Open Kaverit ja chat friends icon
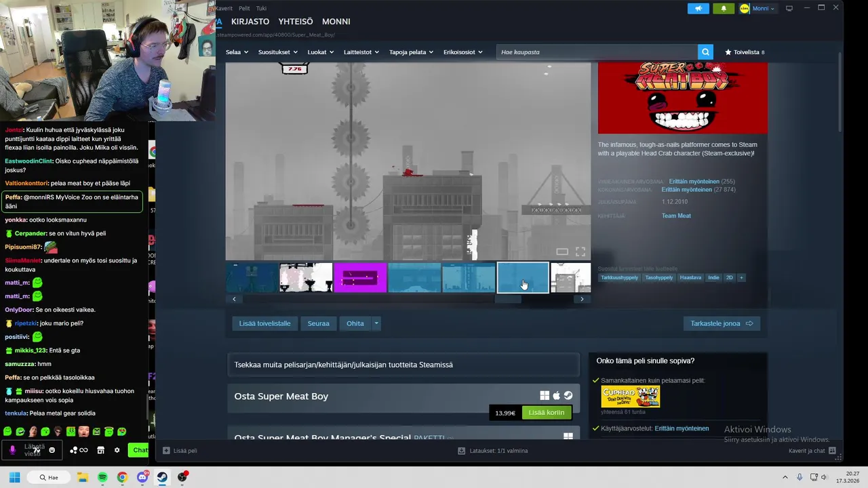This screenshot has height=488, width=868. pos(833,450)
